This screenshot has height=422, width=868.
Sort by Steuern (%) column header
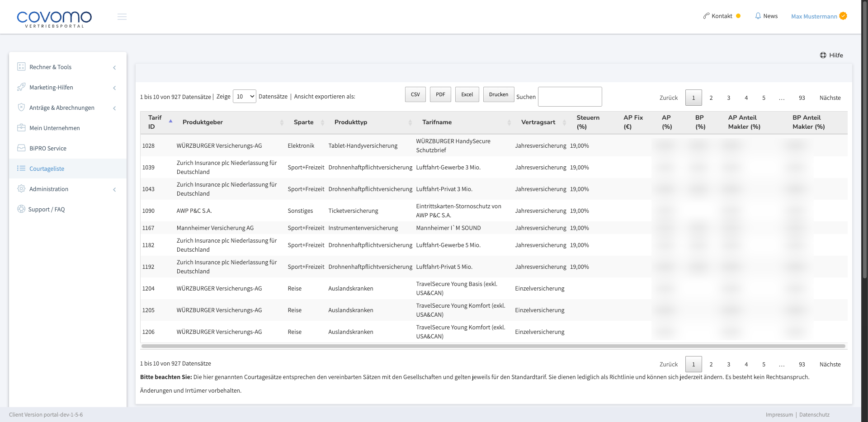coord(588,122)
